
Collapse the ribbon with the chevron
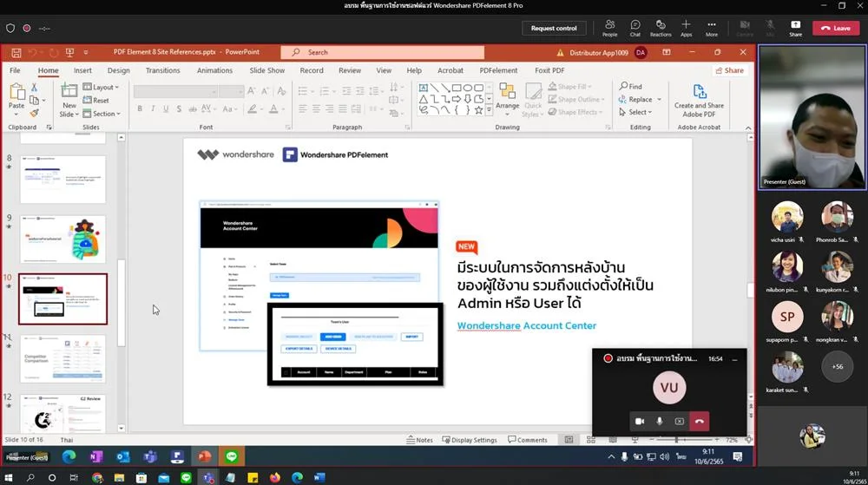click(x=748, y=128)
